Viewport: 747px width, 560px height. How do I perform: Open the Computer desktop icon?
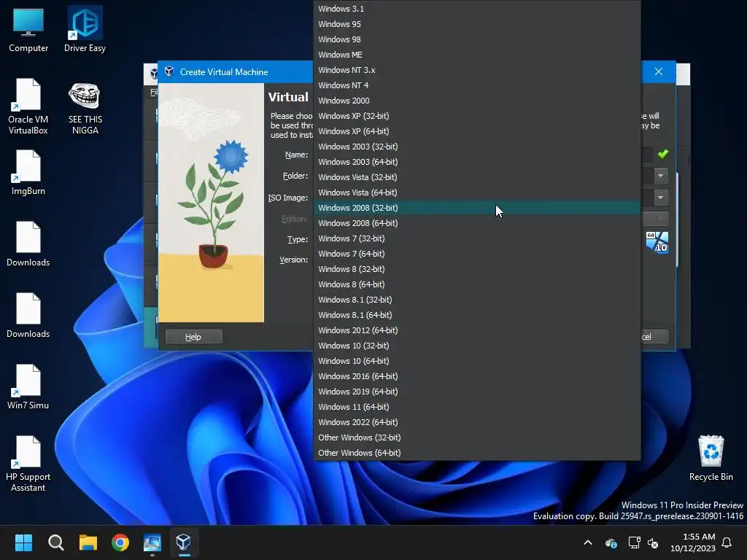pyautogui.click(x=28, y=29)
